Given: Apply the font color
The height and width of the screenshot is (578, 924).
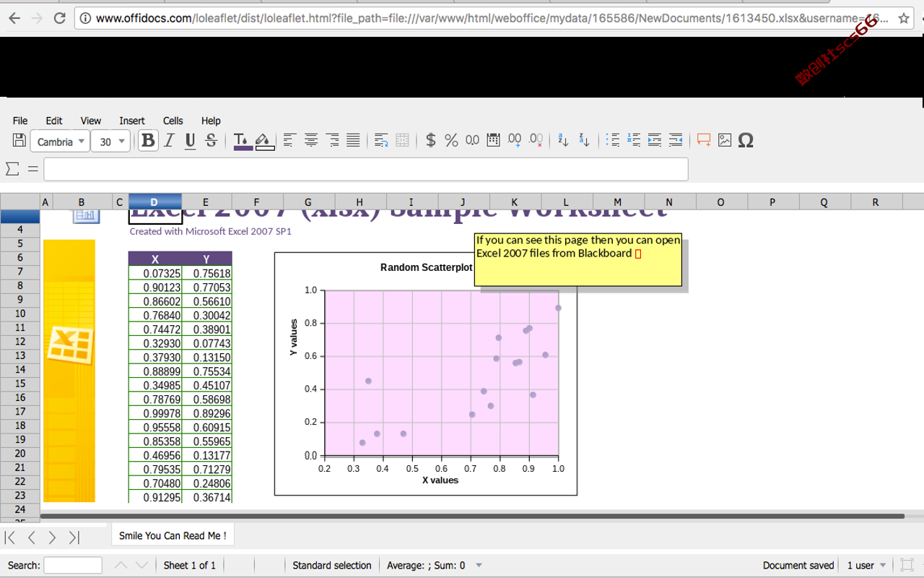Looking at the screenshot, I should coord(243,140).
